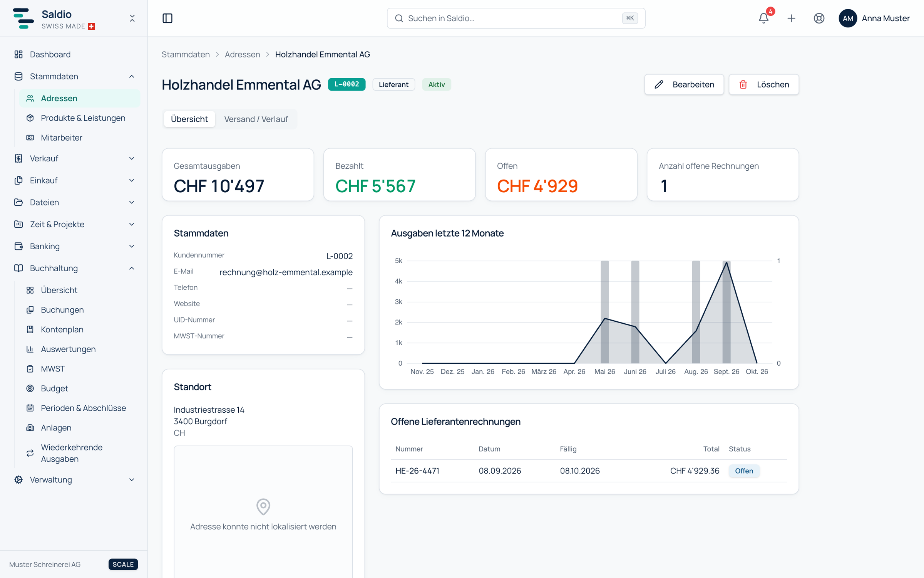Open the Kontenplan page
The image size is (924, 578).
(x=80, y=329)
